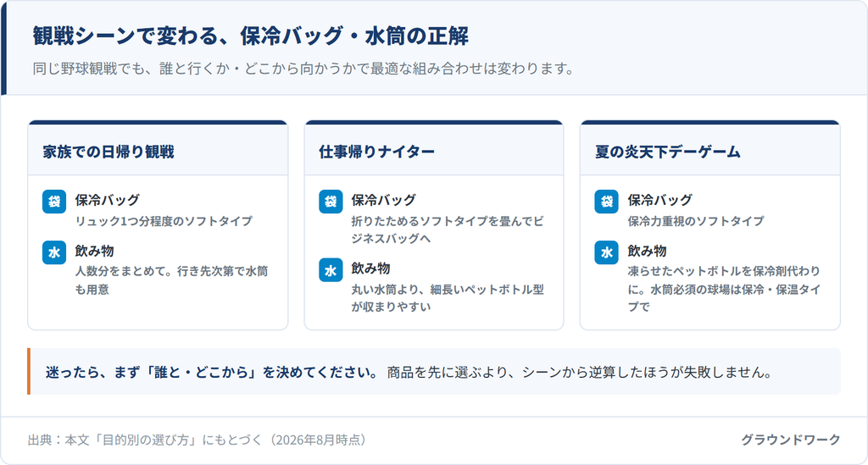Click the グラウンドワーク brand name

791,440
